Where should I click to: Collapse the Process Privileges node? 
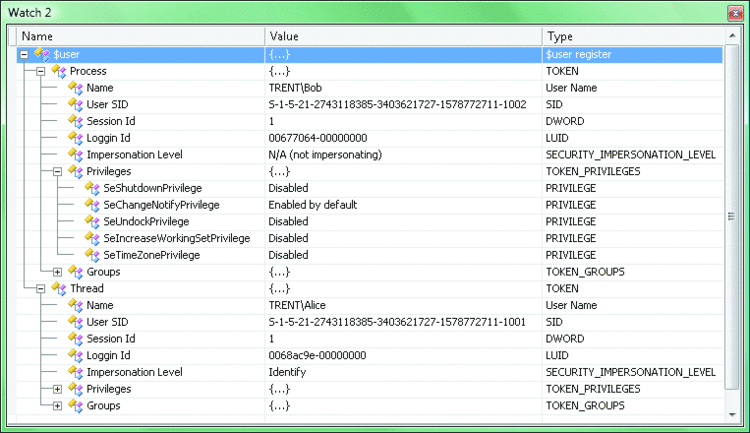(x=57, y=171)
